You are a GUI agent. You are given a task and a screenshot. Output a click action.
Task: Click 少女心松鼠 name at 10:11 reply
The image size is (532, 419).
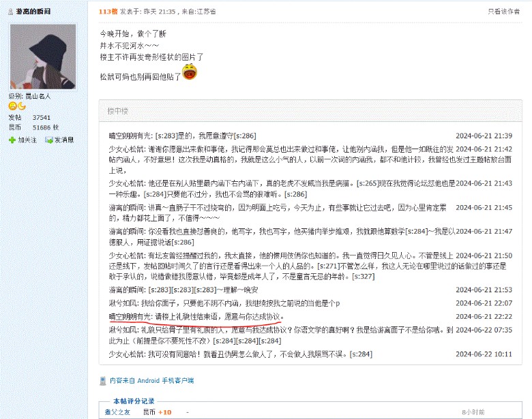pos(128,354)
